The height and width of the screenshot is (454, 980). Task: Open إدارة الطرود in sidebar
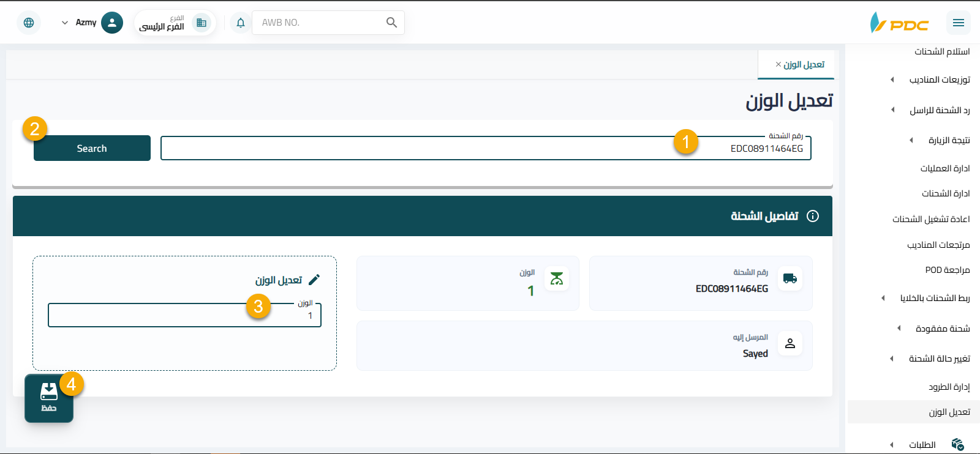pos(949,387)
